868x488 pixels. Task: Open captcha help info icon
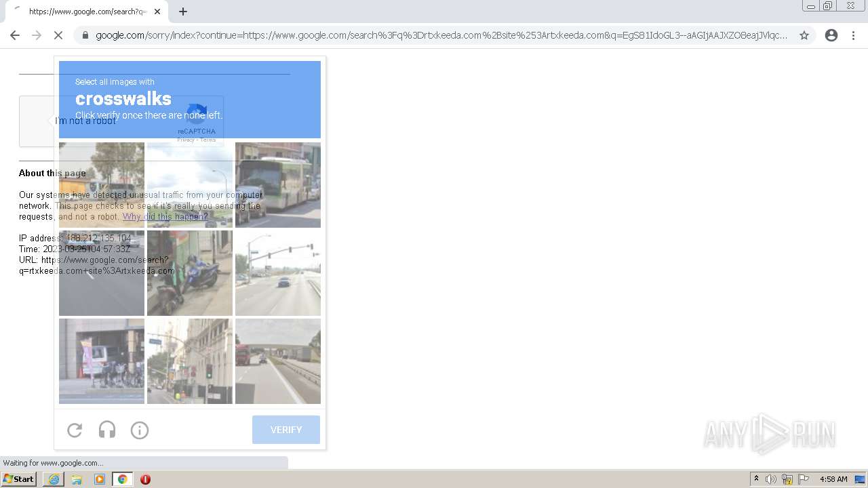(140, 430)
